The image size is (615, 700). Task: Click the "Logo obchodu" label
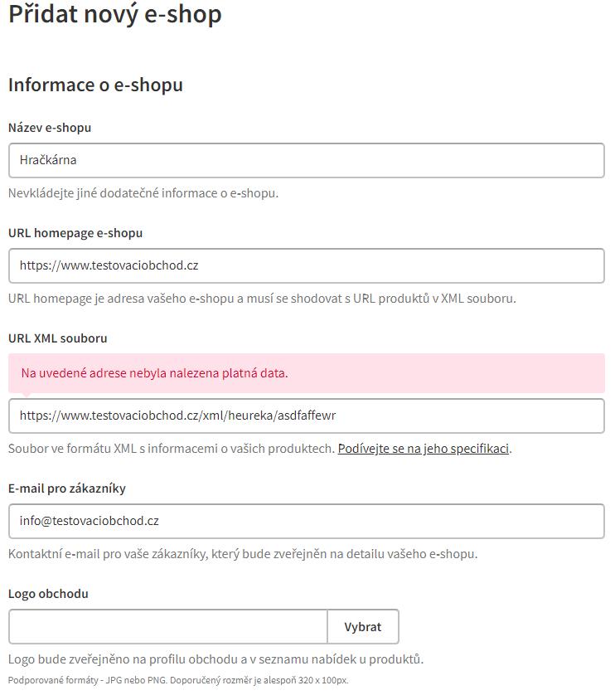(x=48, y=594)
